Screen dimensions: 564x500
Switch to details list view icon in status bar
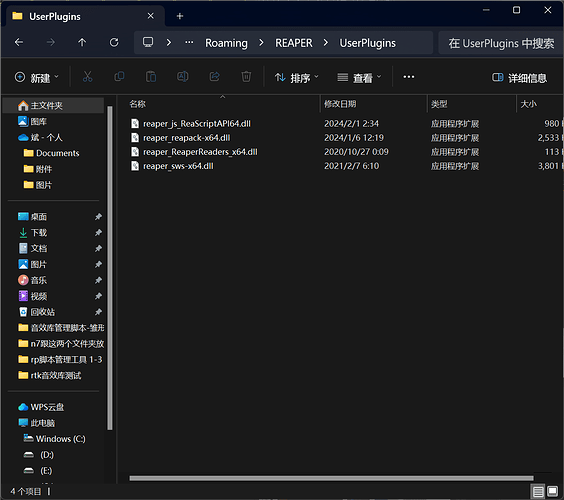(x=538, y=491)
